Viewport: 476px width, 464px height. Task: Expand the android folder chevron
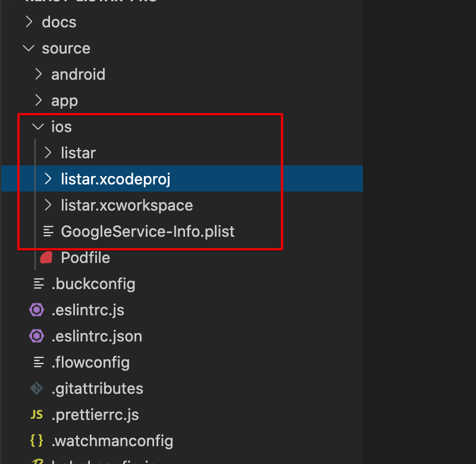point(39,74)
